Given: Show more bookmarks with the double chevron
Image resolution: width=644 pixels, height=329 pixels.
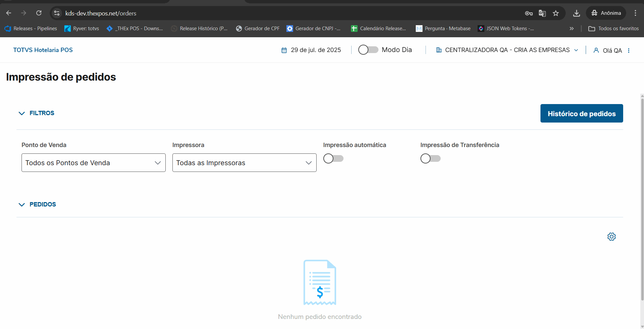Looking at the screenshot, I should (x=571, y=29).
